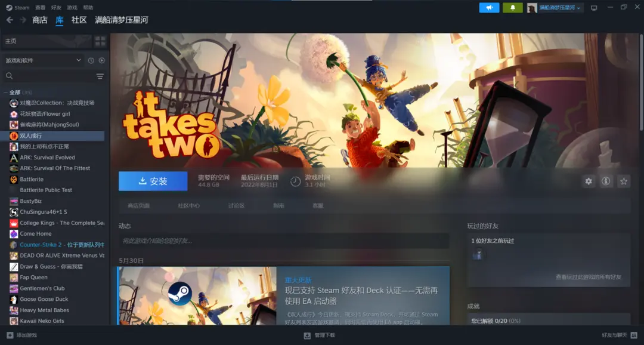Image resolution: width=644 pixels, height=345 pixels.
Task: Open the 好友 menu
Action: pyautogui.click(x=56, y=7)
